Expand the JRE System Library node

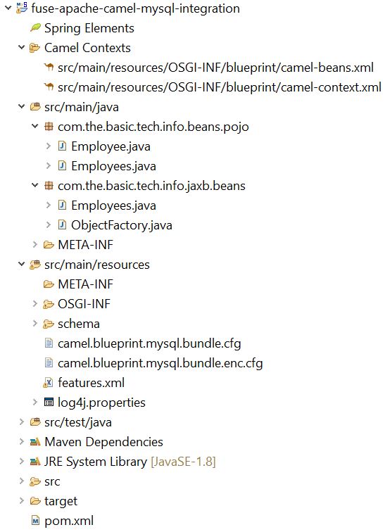[x=22, y=462]
